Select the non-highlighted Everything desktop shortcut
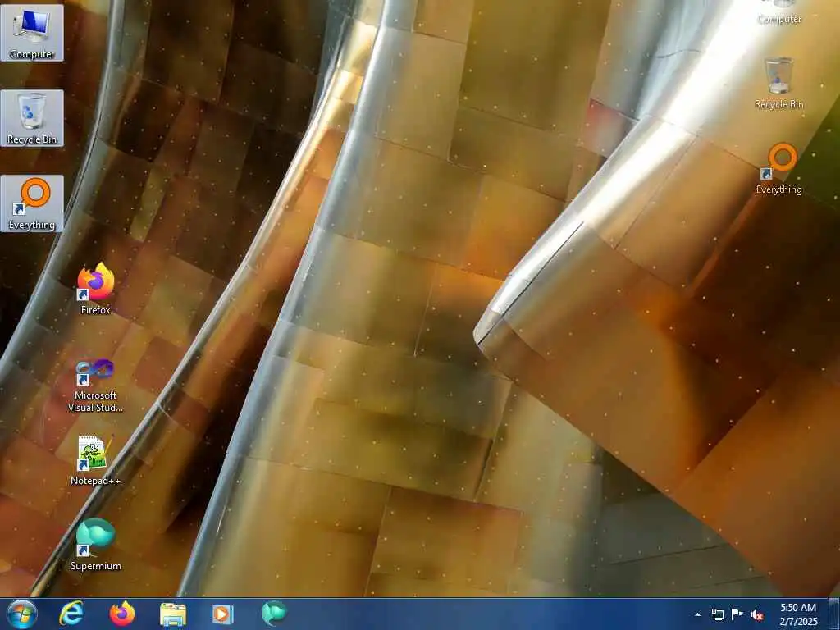The width and height of the screenshot is (840, 630). [779, 169]
